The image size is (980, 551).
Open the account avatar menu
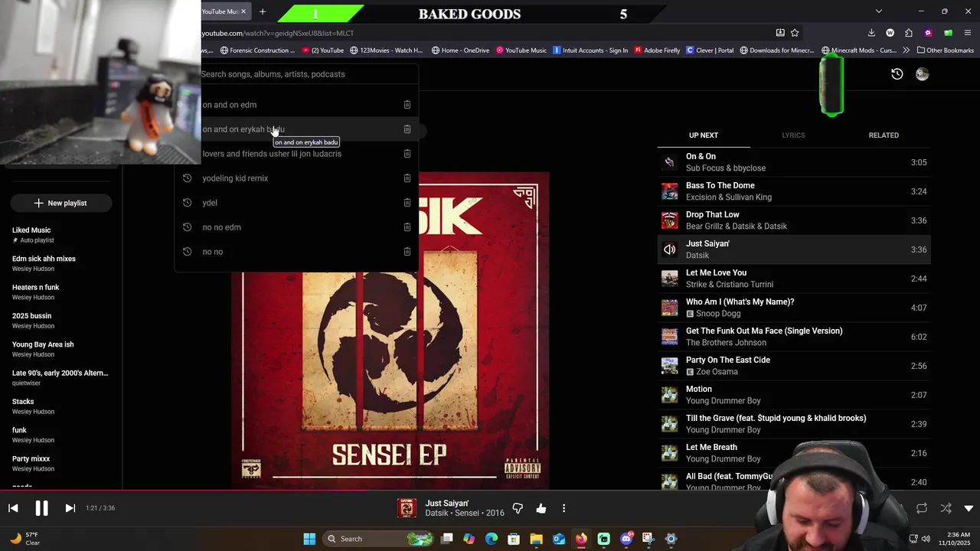click(922, 74)
